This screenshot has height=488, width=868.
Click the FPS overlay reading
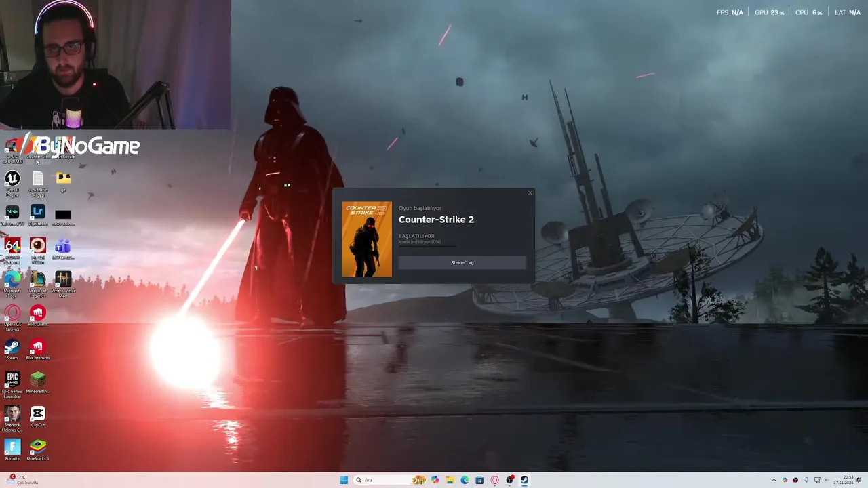click(730, 12)
